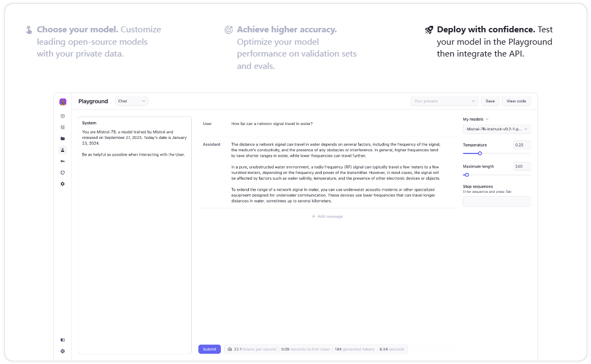Click the purple app logo in the sidebar
This screenshot has width=591, height=364.
62,102
